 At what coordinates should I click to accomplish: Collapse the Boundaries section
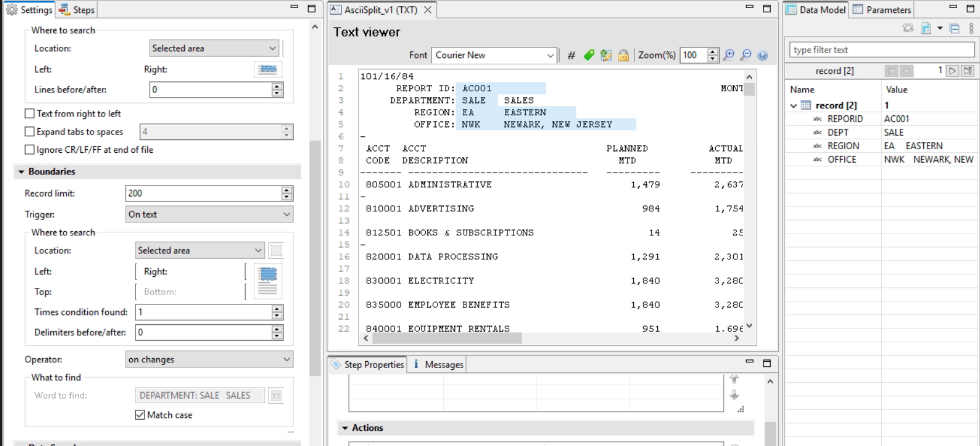[22, 171]
